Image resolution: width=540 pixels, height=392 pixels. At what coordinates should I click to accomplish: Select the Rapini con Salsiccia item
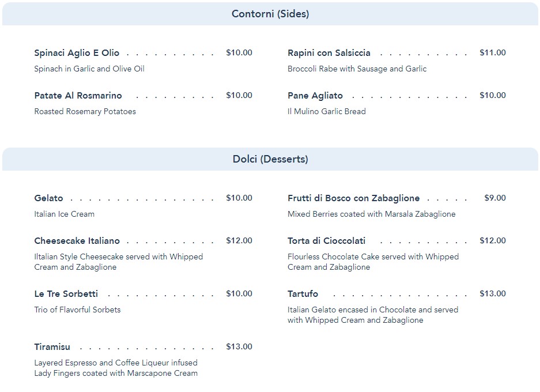coord(328,53)
